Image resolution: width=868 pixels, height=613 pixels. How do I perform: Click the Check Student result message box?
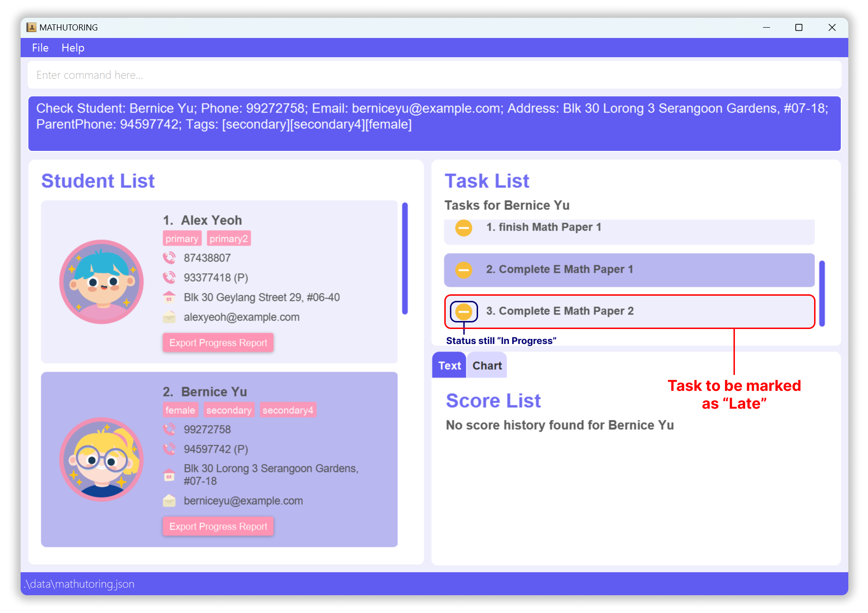point(434,124)
